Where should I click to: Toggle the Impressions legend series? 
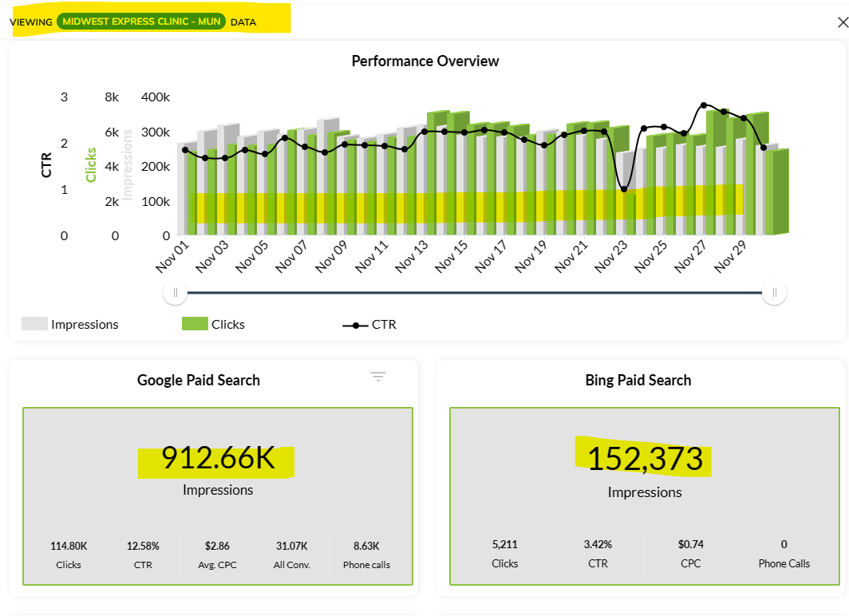click(x=70, y=324)
